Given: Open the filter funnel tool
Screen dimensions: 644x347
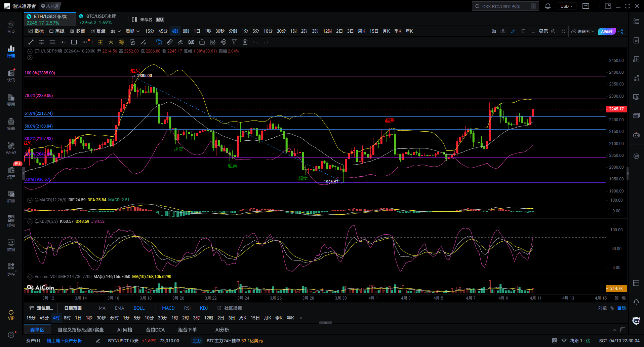Looking at the screenshot, I should click(x=234, y=42).
